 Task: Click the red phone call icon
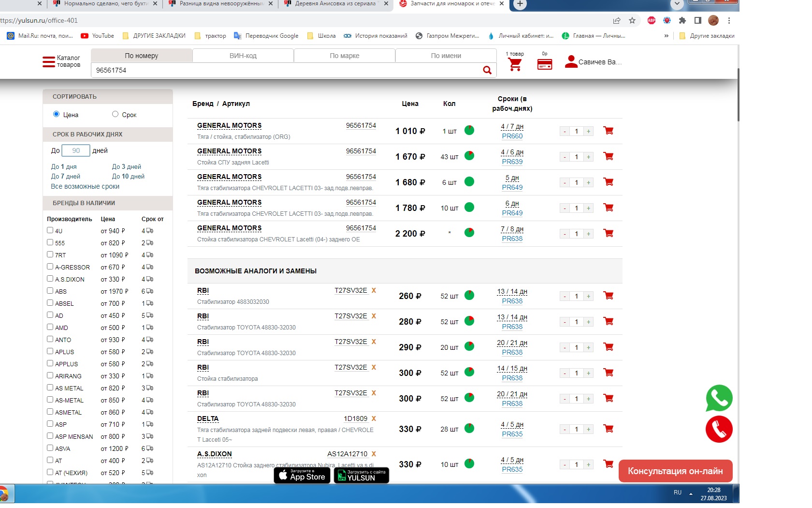pos(719,429)
